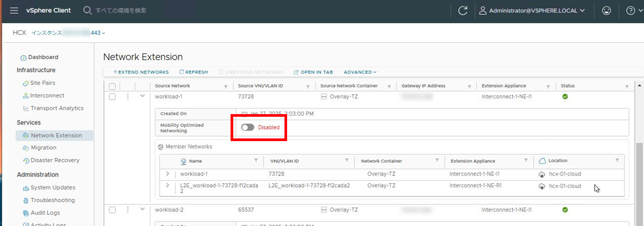Screen dimensions: 644x226
Task: Click the REFRESH button in the toolbar
Action: 193,72
